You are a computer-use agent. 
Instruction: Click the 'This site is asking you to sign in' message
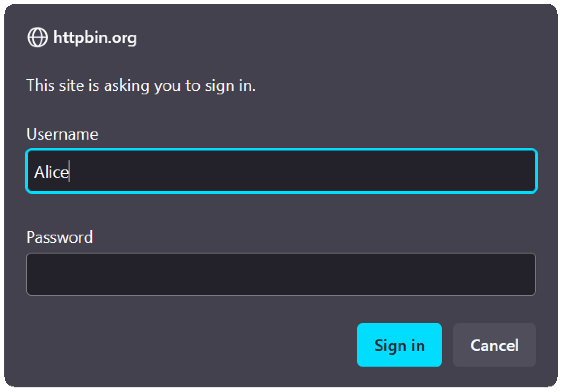coord(141,86)
